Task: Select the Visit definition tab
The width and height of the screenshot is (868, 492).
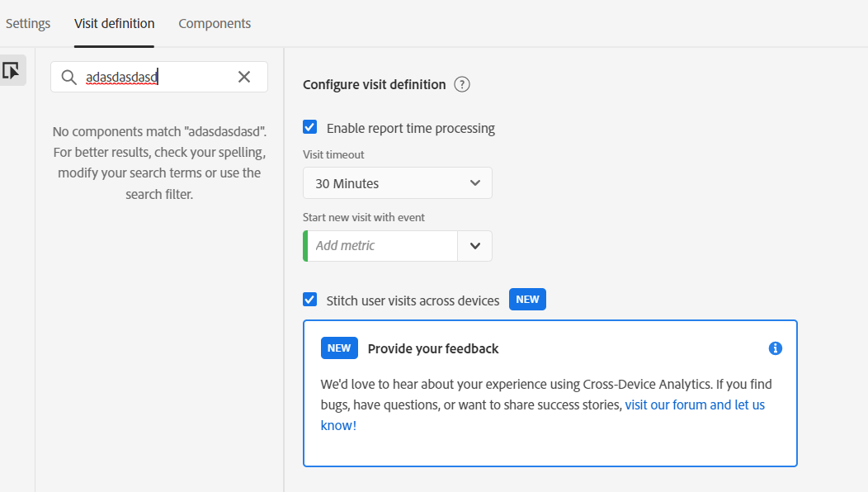Action: coord(114,23)
